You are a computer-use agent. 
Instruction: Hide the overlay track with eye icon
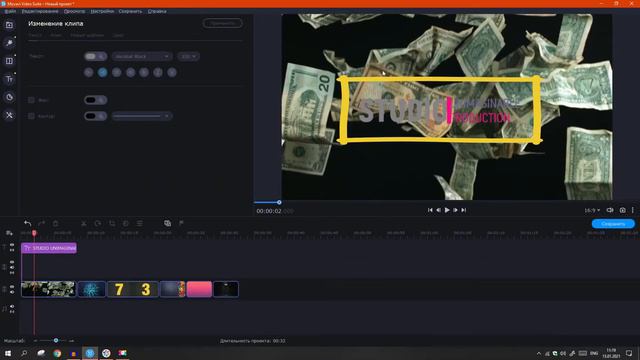tap(12, 262)
